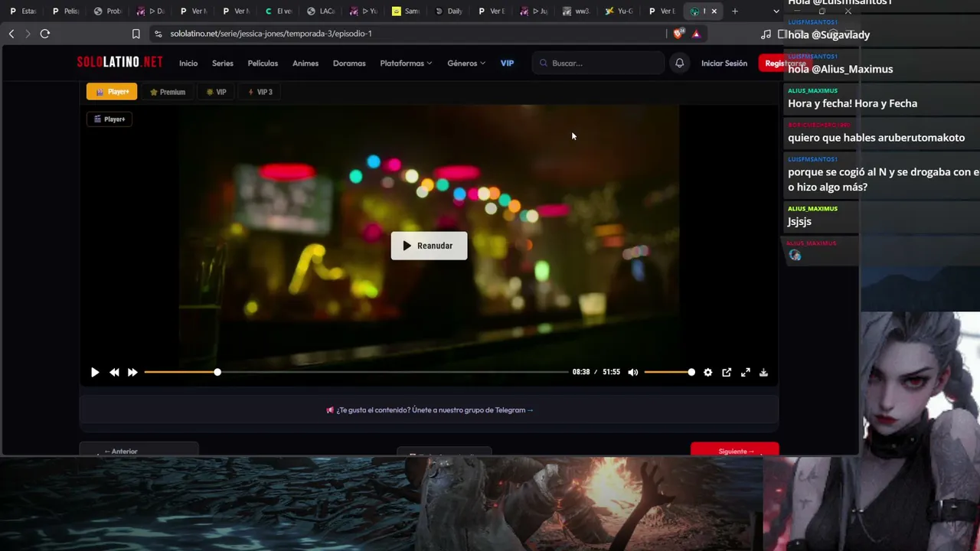This screenshot has width=980, height=551.
Task: Open the Animes section
Action: 305,64
